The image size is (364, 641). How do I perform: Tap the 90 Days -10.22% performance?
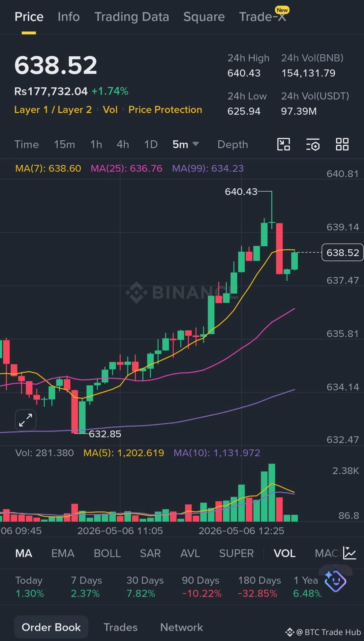pyautogui.click(x=202, y=587)
